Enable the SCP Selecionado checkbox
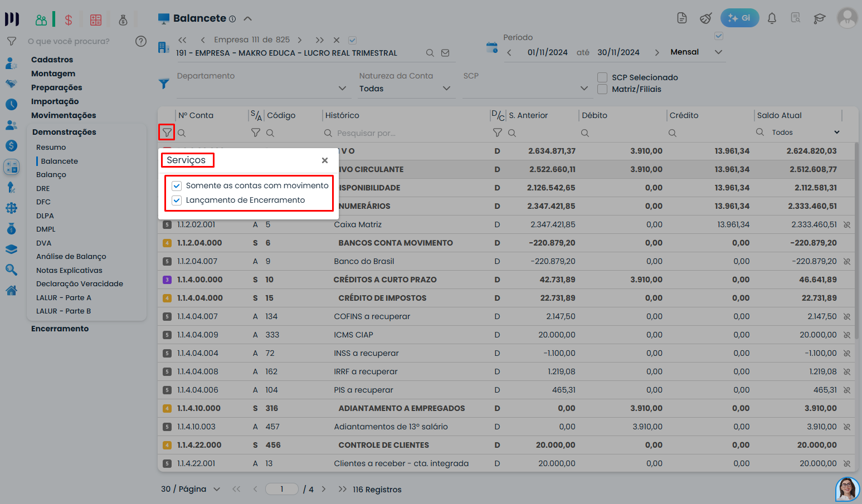 (x=602, y=77)
